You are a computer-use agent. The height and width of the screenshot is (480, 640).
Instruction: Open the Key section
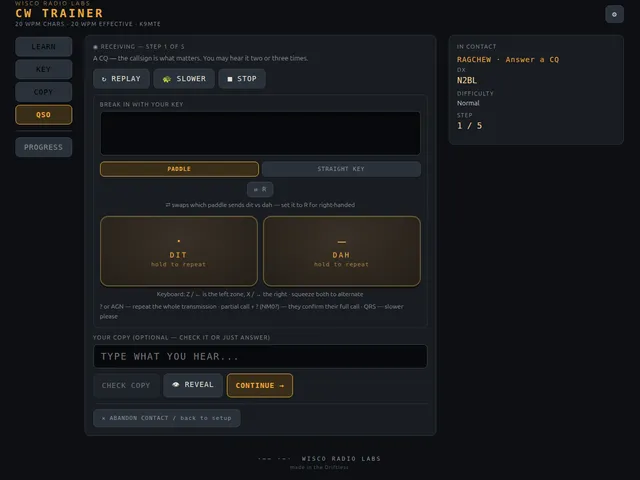[x=44, y=69]
